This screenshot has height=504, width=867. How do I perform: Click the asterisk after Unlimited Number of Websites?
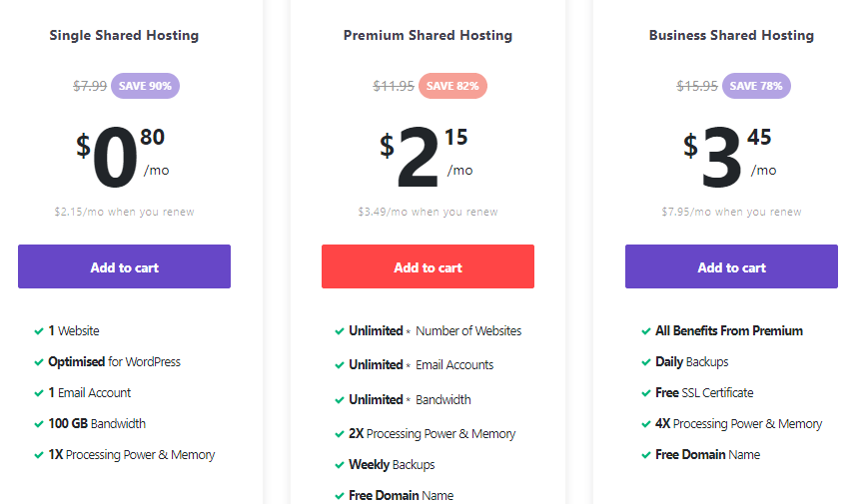tap(409, 331)
